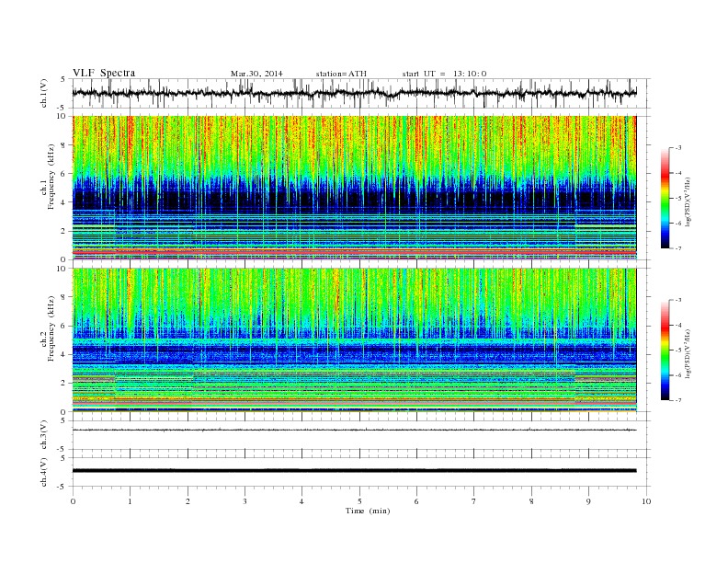
Task: Click the '8' kHz tick of ch.1 spectrogram
Action: click(x=64, y=145)
